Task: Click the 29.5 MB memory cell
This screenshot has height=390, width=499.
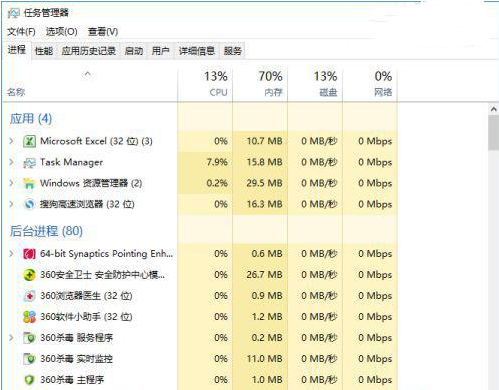Action: click(x=260, y=183)
